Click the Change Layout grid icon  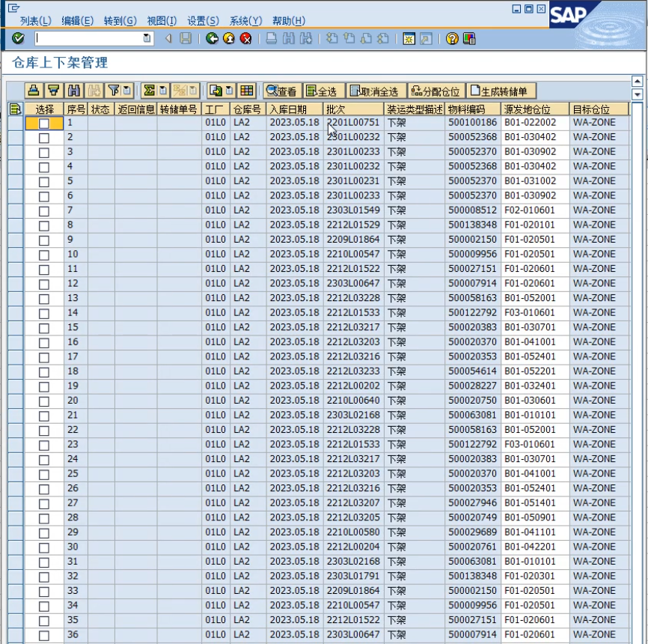click(x=247, y=91)
